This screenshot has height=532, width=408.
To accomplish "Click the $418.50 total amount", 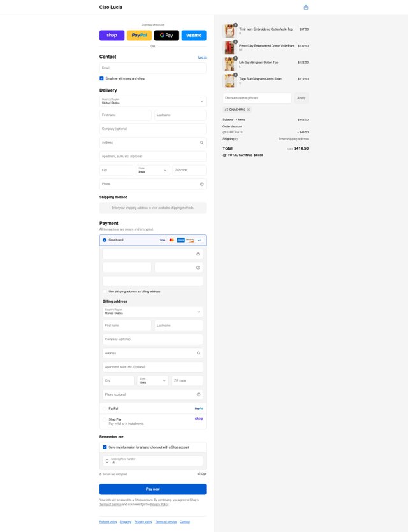I will click(302, 148).
